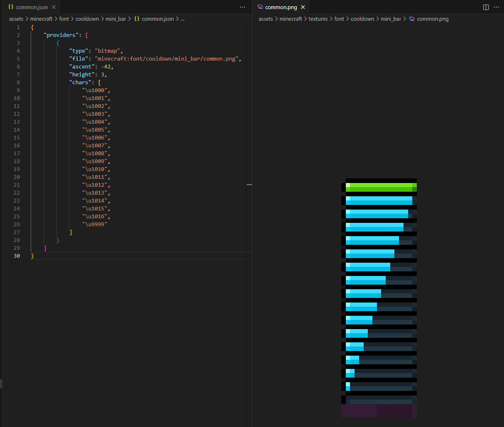Select 'cooldown' in left breadcrumb
The image size is (504, 427).
tap(87, 19)
